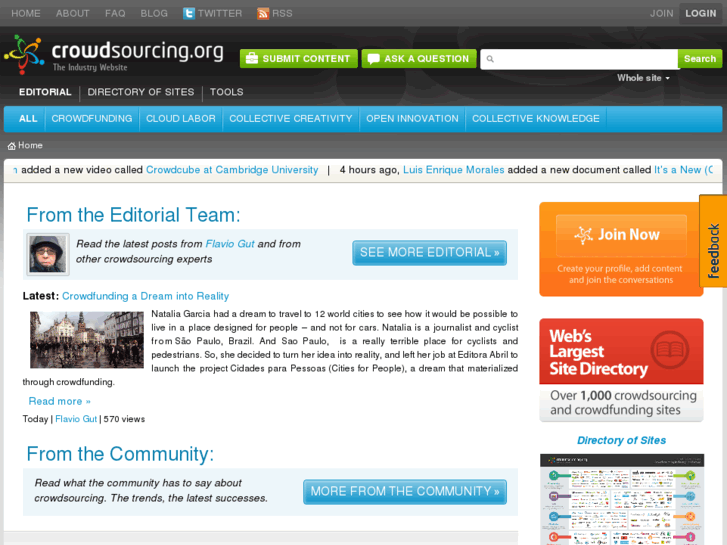727x545 pixels.
Task: Select the COLLECTIVE CREATIVITY category tab
Action: (x=291, y=119)
